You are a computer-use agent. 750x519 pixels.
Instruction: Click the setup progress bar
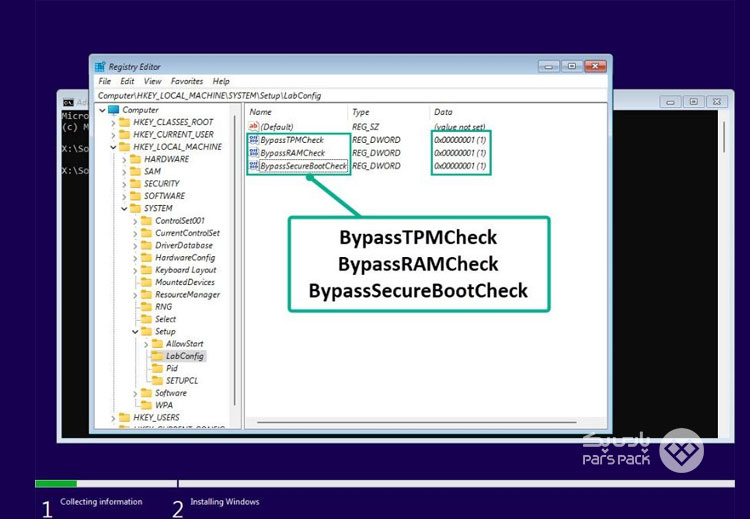click(385, 484)
